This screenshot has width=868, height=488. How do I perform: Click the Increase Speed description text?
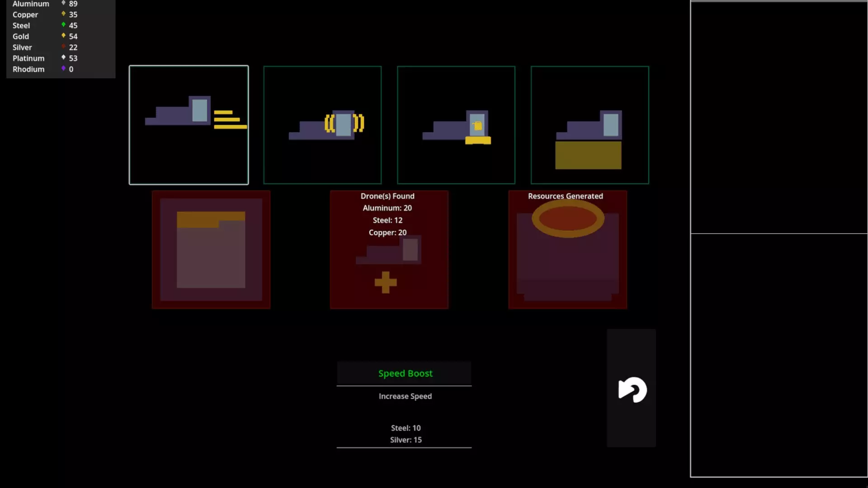pos(405,396)
